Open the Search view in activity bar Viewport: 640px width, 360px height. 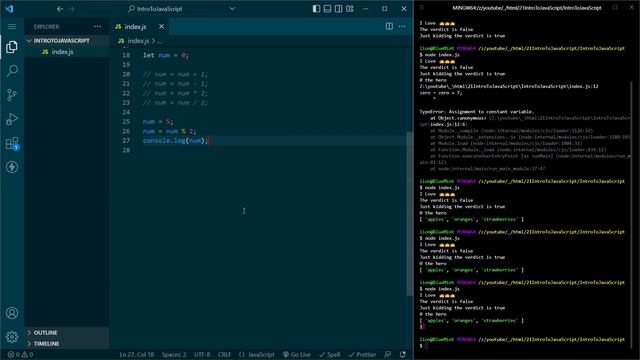(12, 71)
